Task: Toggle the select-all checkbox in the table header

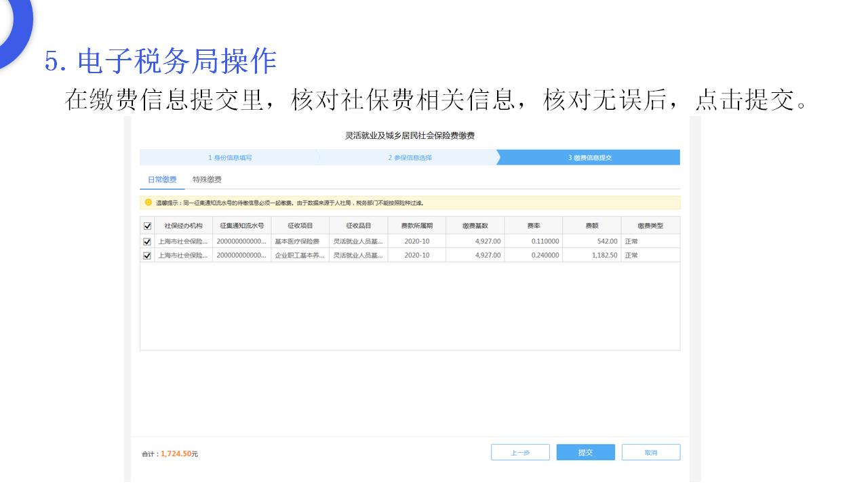Action: pos(148,226)
